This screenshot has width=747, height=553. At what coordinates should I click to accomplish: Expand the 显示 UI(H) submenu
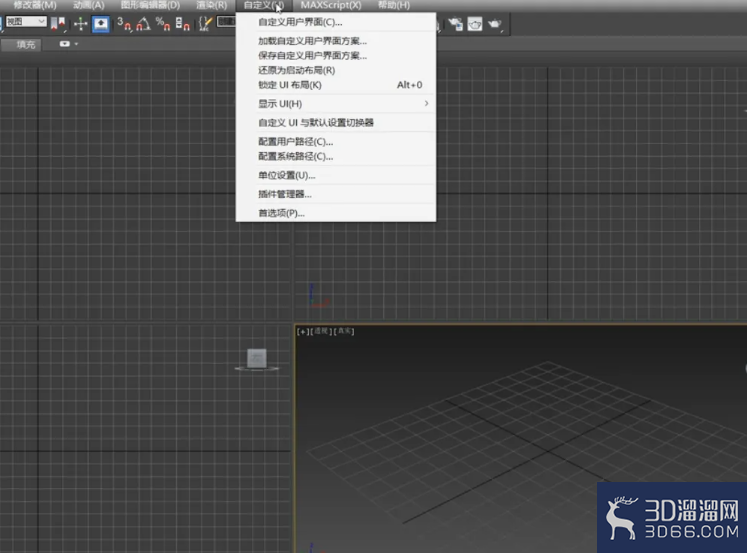coord(336,104)
